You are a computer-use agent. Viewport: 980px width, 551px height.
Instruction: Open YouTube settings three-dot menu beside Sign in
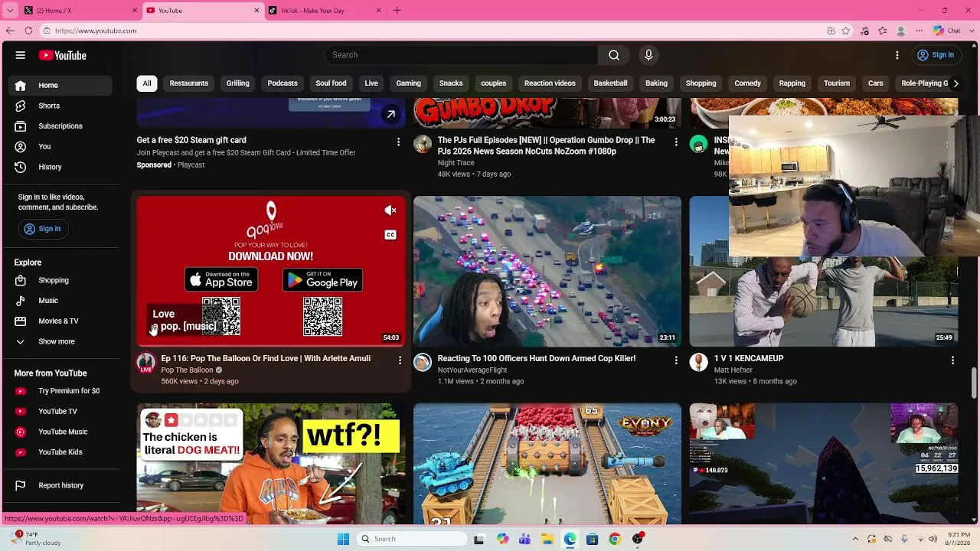click(x=897, y=55)
